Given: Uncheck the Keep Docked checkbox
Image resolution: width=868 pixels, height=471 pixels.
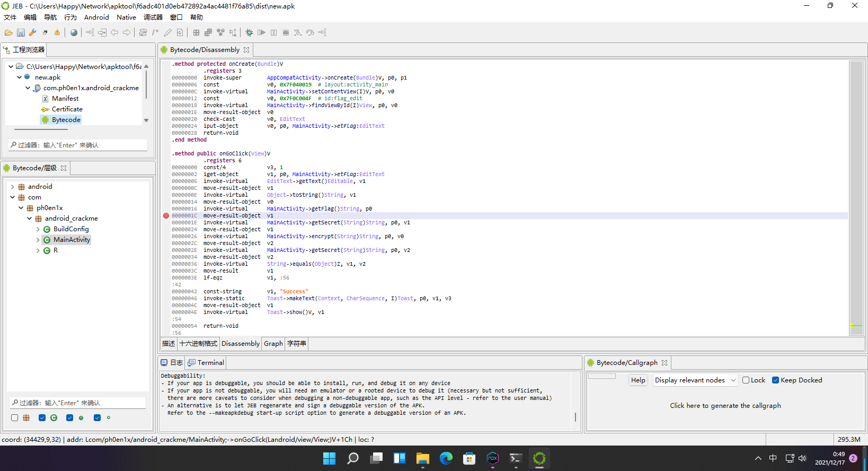Looking at the screenshot, I should [x=775, y=380].
